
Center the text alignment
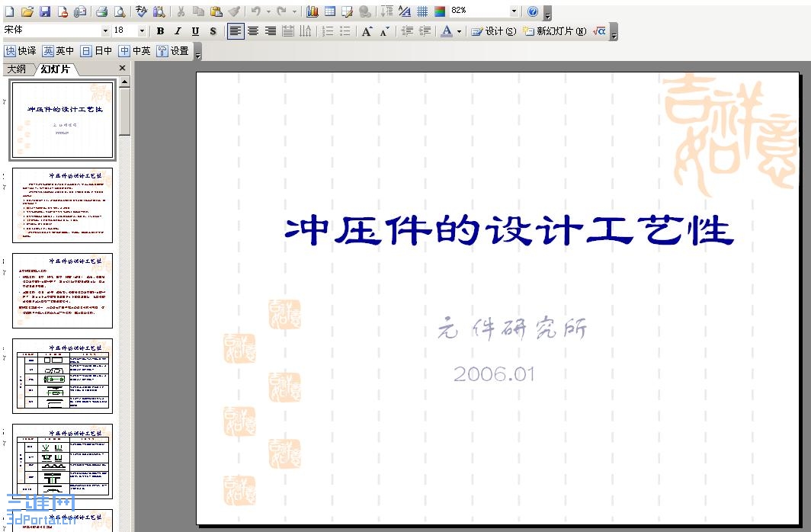click(253, 31)
